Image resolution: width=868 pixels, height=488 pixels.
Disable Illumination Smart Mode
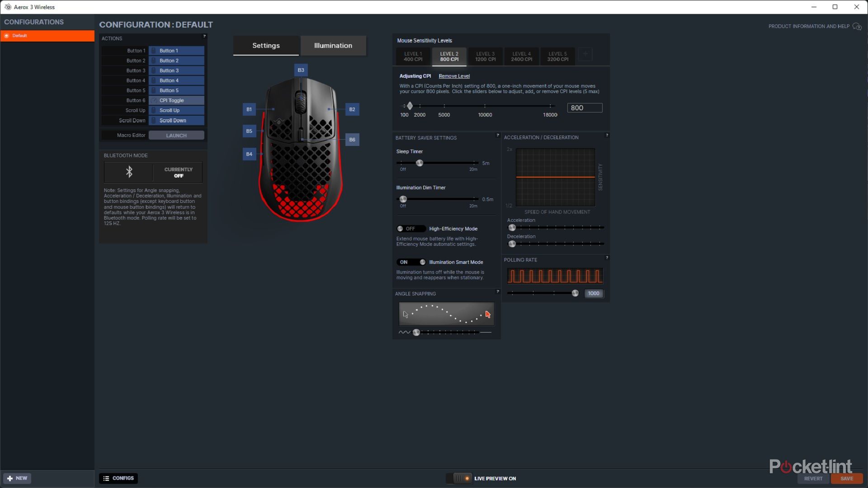coord(410,262)
